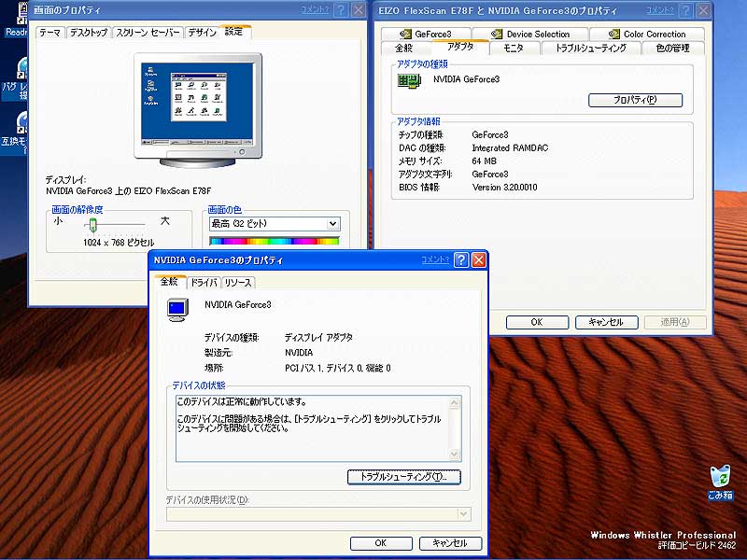This screenshot has width=747, height=560.
Task: Click DAC type value Integrated RAMDAC
Action: tap(510, 148)
